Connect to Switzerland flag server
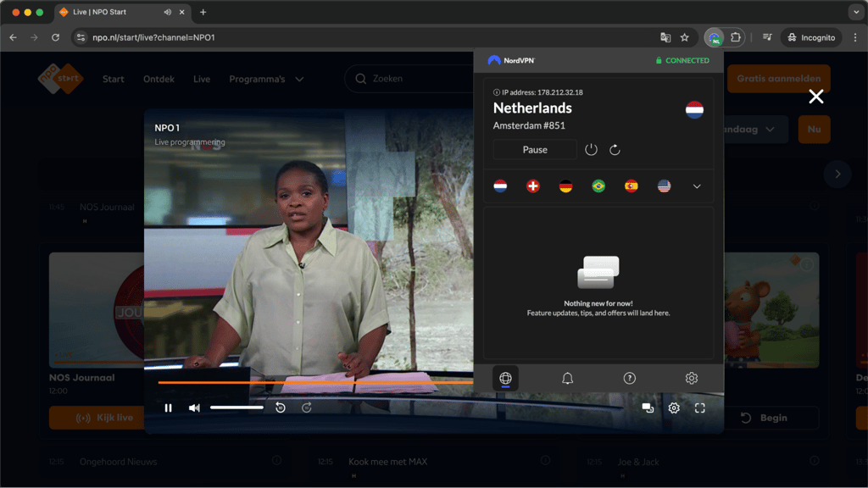 [533, 186]
